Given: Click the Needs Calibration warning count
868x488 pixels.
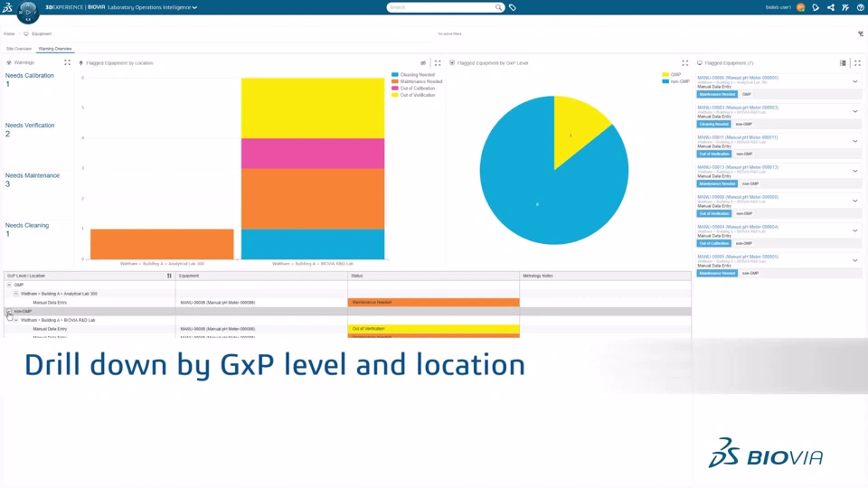Looking at the screenshot, I should click(8, 84).
